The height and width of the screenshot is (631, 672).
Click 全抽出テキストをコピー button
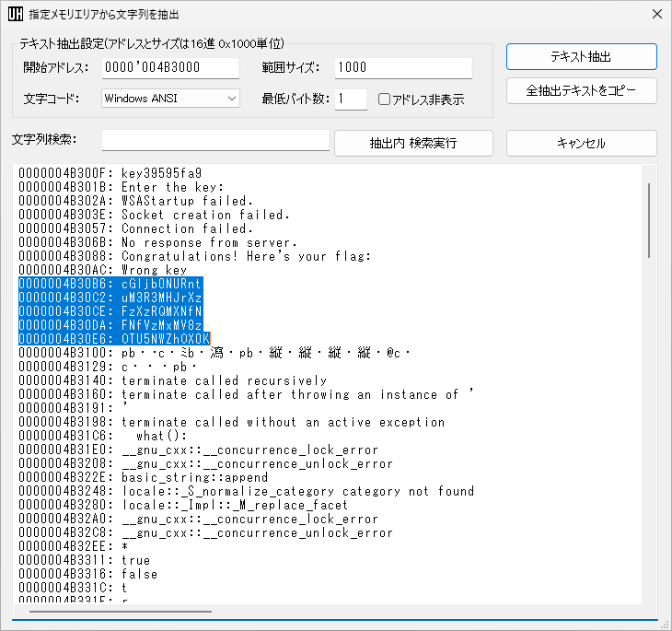[x=581, y=91]
